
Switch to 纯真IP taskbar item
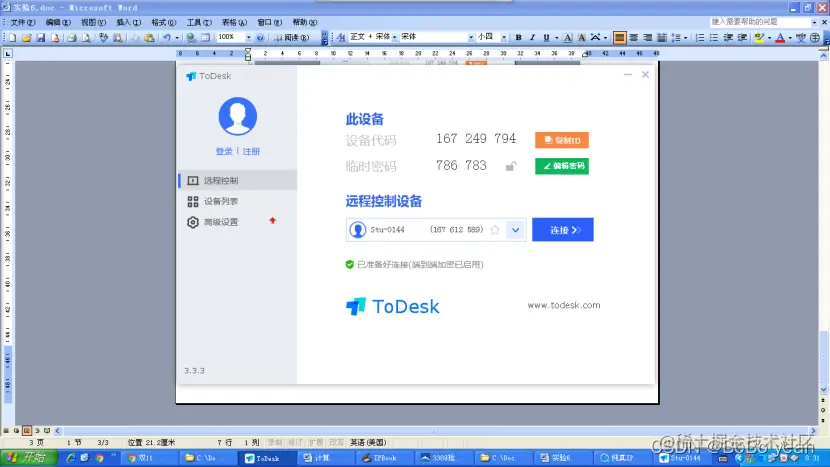point(622,458)
